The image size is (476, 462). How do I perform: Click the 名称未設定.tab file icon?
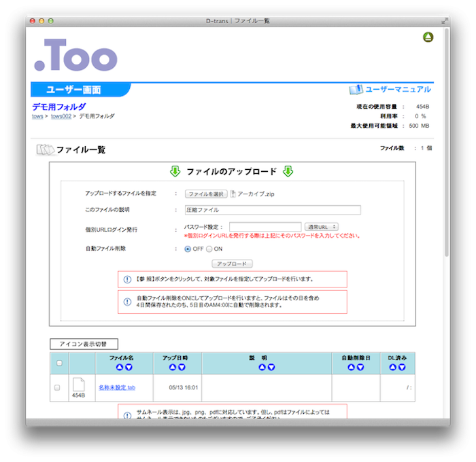tap(79, 384)
